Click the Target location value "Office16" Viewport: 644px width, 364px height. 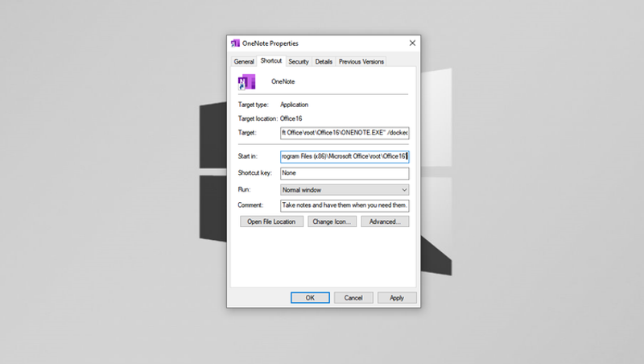click(x=291, y=118)
